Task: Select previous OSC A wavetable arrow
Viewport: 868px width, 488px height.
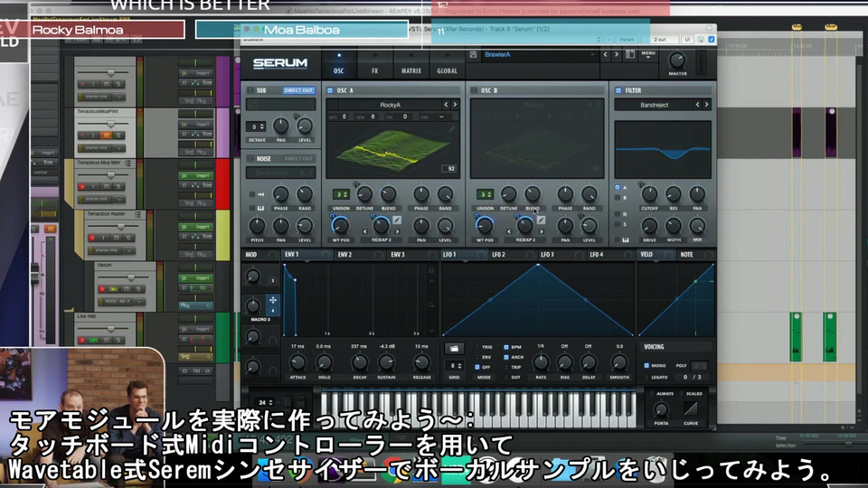Action: click(x=446, y=105)
